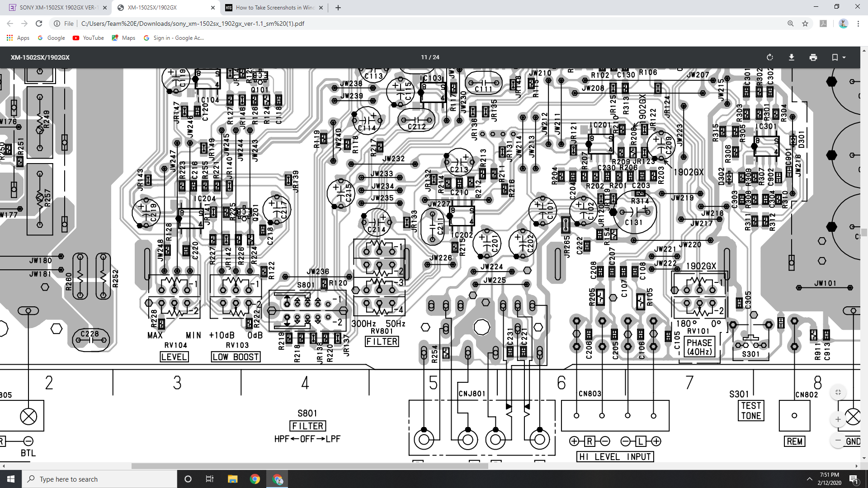Download the PDF file

click(792, 57)
